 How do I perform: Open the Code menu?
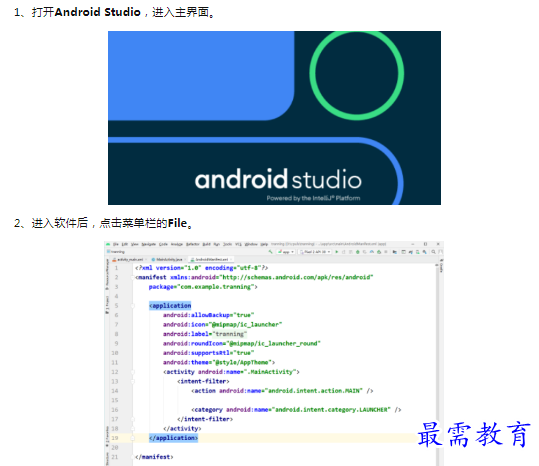pos(163,244)
